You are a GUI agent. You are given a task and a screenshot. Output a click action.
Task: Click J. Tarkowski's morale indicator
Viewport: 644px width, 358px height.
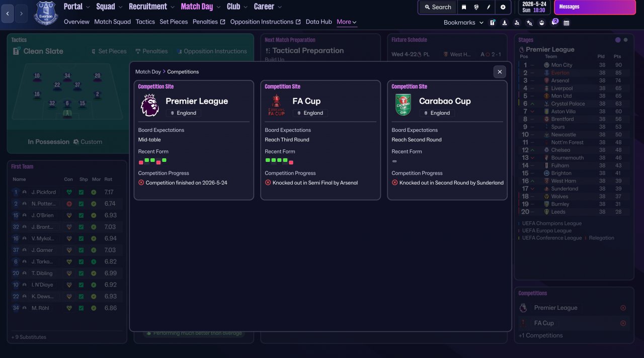tap(94, 261)
